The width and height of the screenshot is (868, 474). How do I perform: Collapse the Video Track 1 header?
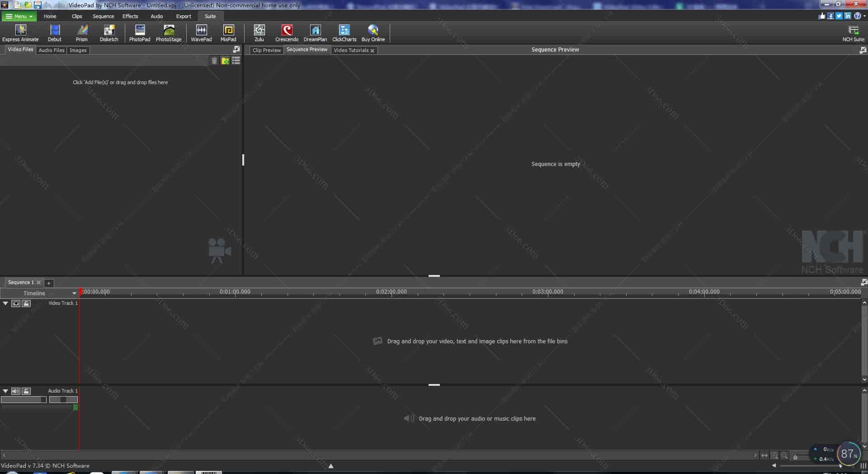[5, 303]
